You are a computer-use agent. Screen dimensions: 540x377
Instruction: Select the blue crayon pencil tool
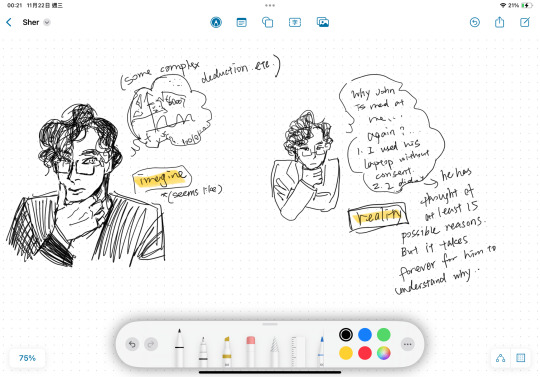point(321,351)
